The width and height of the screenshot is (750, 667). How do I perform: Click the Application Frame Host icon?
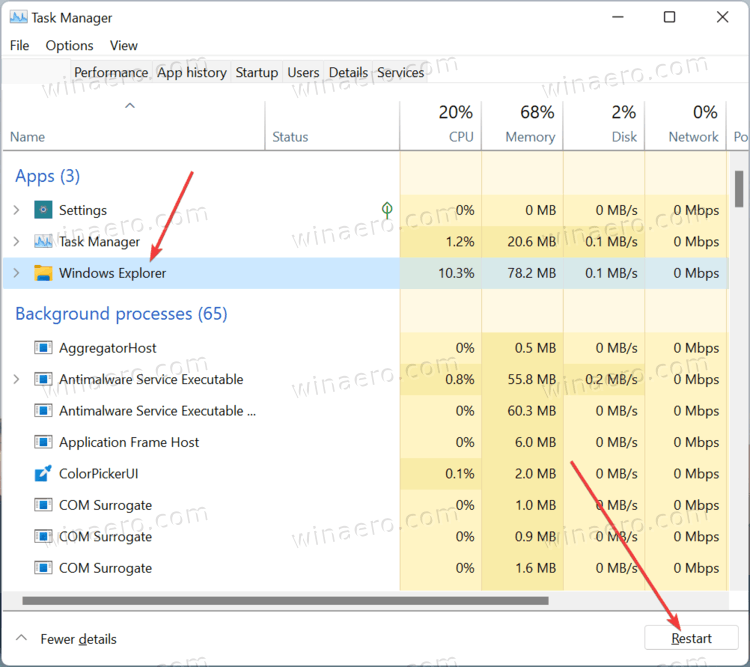(43, 442)
